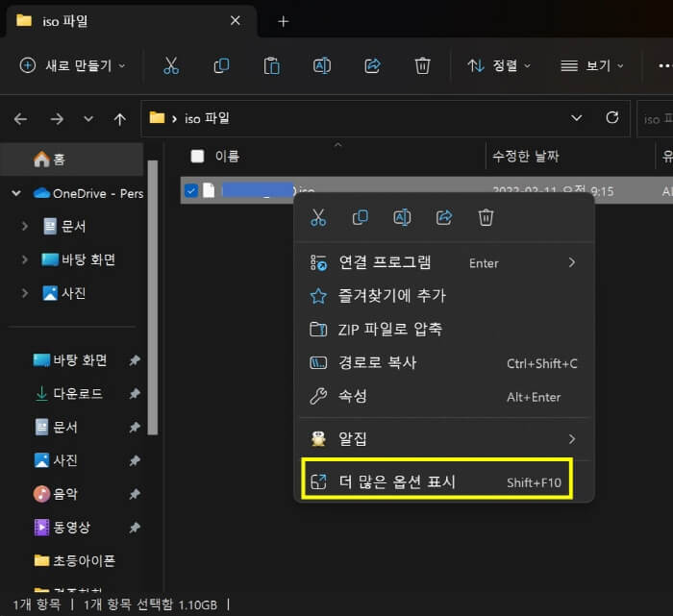The width and height of the screenshot is (673, 616).
Task: Go forward with the right arrow
Action: tap(56, 119)
